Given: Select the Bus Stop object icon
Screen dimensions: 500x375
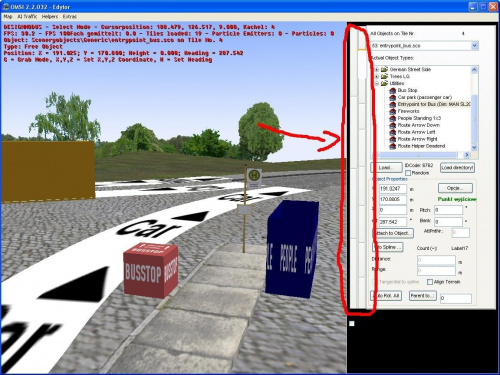Looking at the screenshot, I should click(393, 90).
